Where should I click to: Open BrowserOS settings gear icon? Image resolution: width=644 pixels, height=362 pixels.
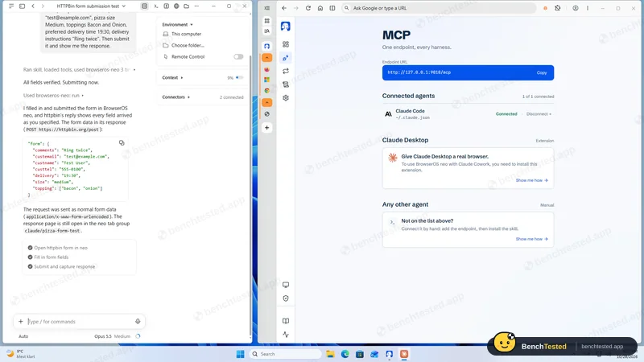(x=286, y=97)
